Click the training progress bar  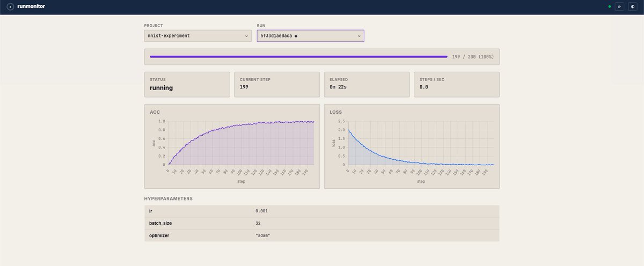[298, 56]
